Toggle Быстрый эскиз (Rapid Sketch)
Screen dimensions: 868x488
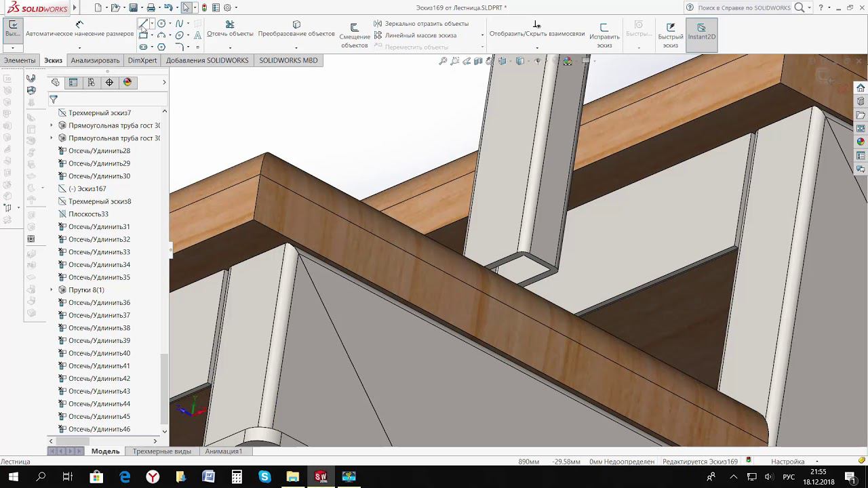click(x=671, y=36)
